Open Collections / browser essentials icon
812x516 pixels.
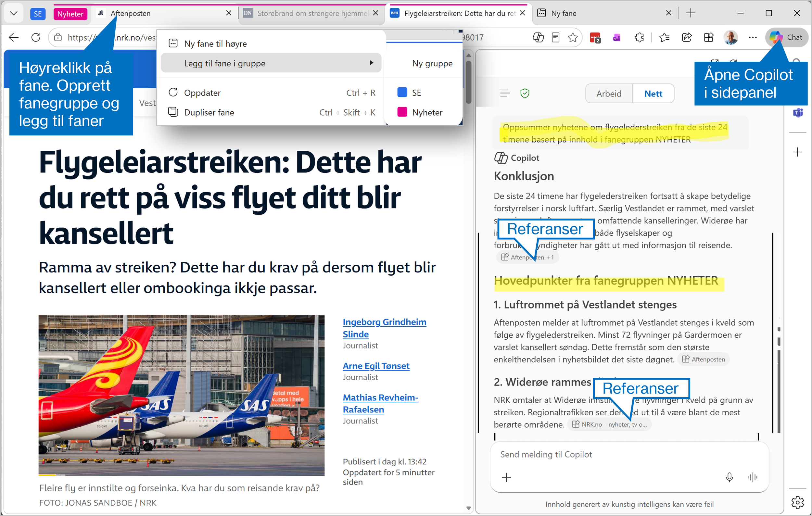tap(709, 37)
